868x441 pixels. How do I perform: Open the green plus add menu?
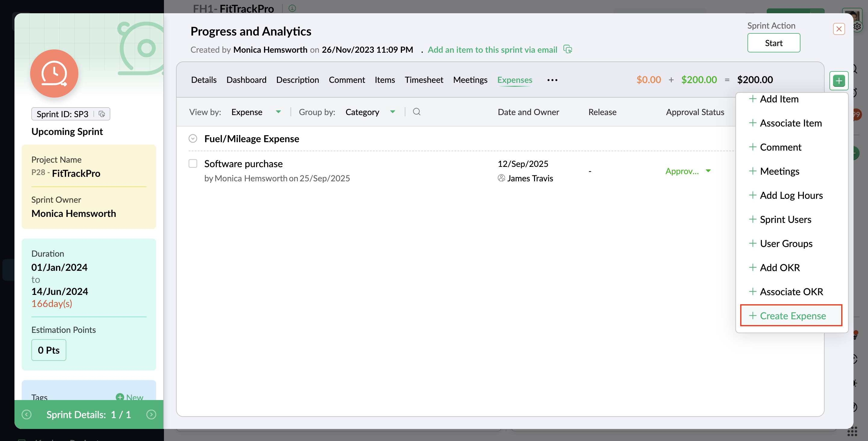tap(839, 80)
